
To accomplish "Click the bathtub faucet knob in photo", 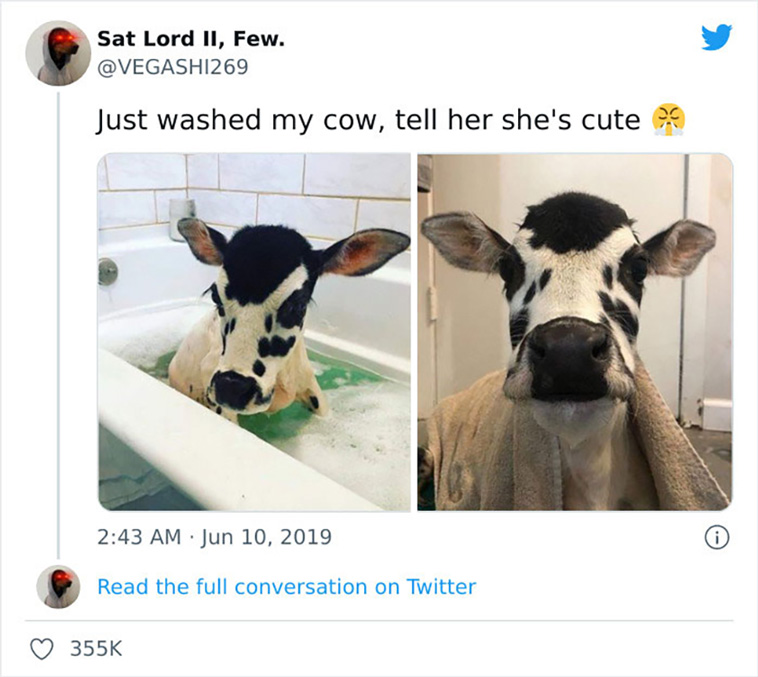I will pos(107,271).
